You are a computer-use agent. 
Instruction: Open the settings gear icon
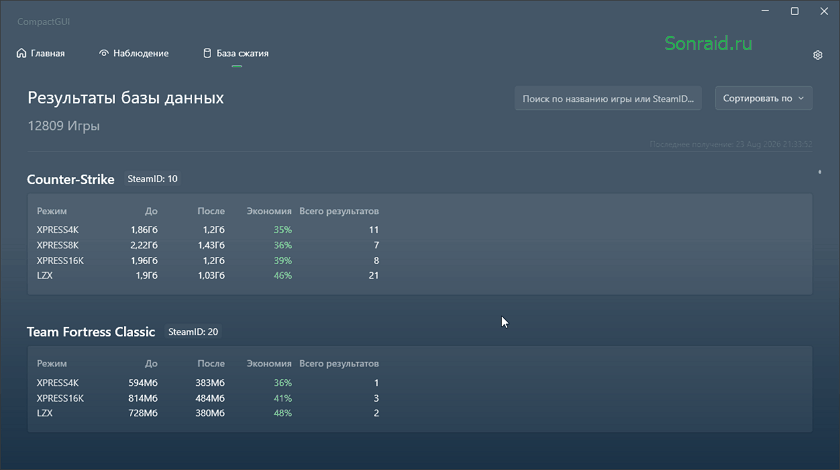pos(818,55)
